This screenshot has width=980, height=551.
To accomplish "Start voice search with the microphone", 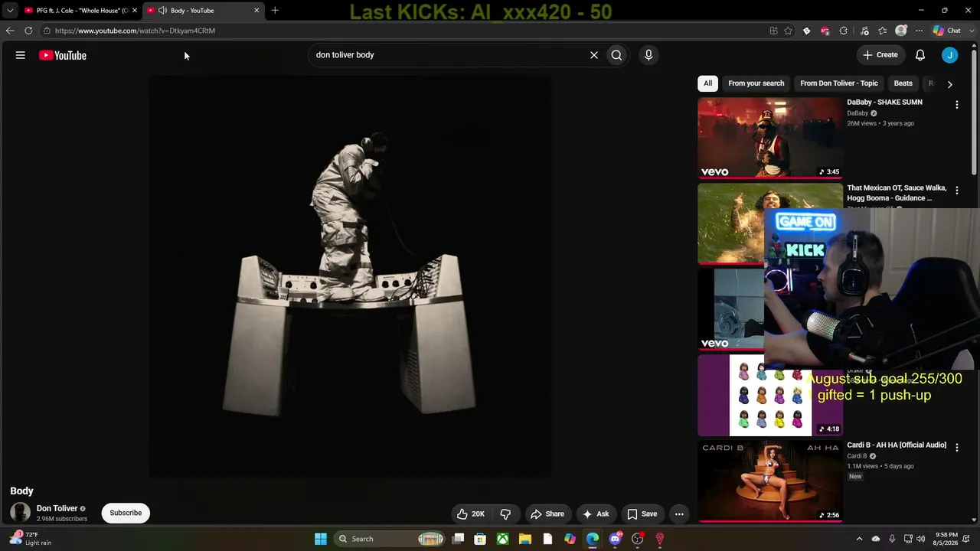I will coord(648,55).
